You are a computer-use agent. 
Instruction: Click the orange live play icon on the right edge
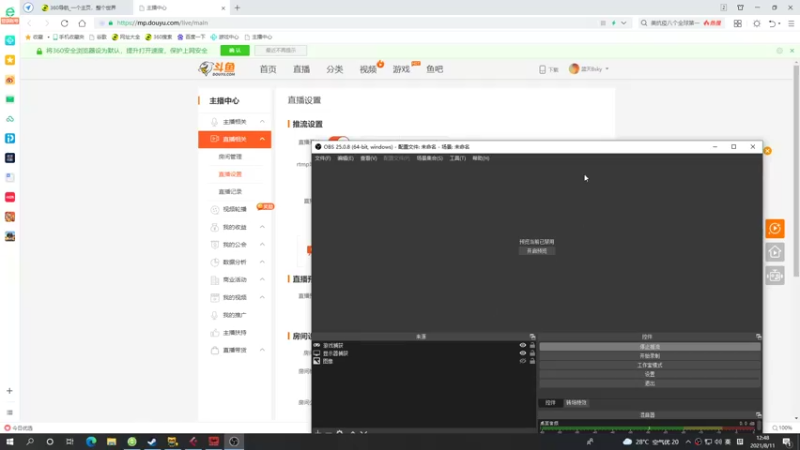(774, 229)
